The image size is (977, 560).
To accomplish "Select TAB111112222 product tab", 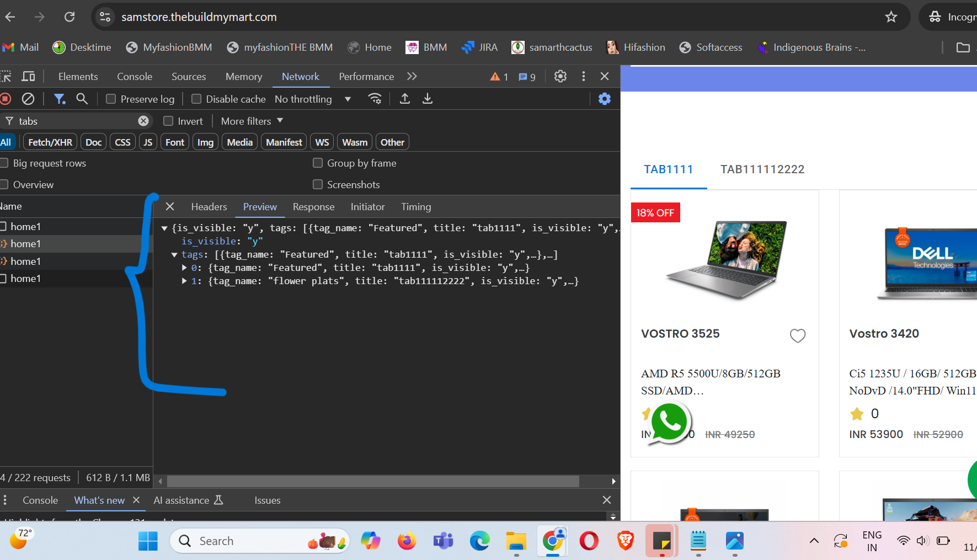I will pos(762,169).
